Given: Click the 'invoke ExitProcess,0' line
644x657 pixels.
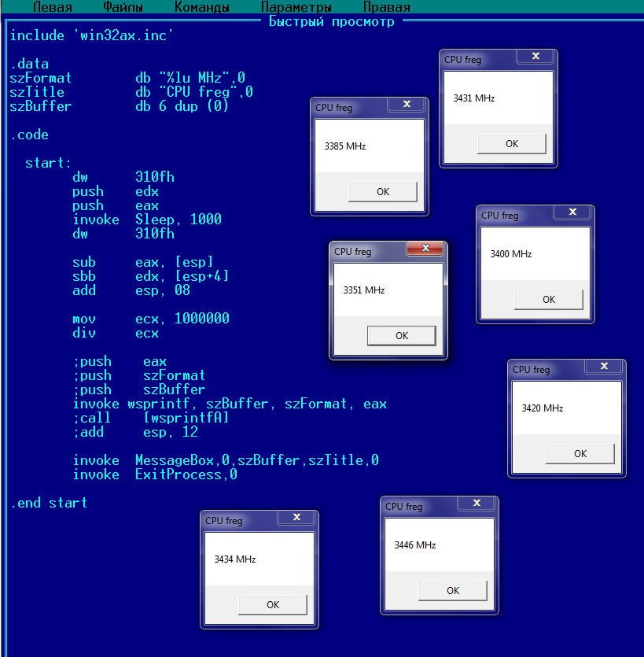Looking at the screenshot, I should 155,474.
